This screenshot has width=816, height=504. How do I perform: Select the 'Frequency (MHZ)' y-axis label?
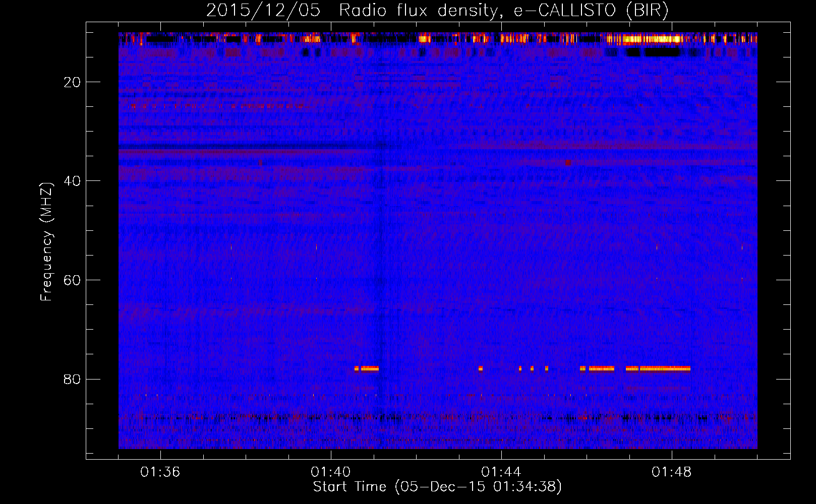point(46,242)
